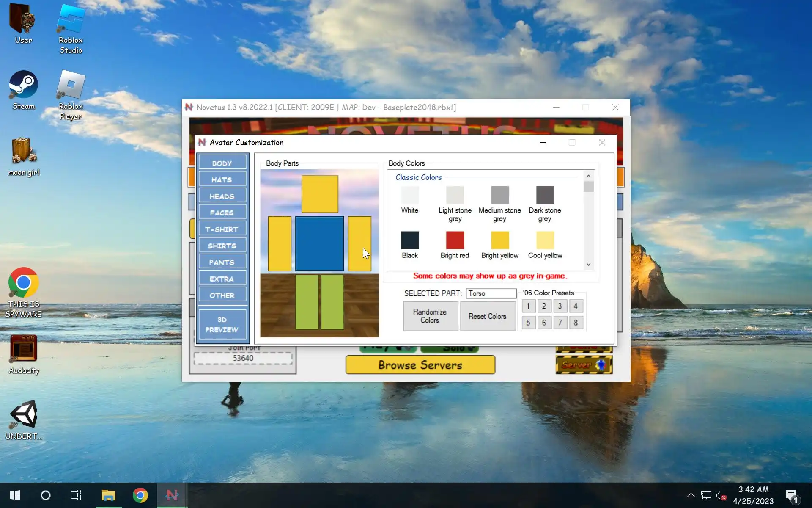Image resolution: width=812 pixels, height=508 pixels.
Task: Switch to the HATS tab
Action: [x=222, y=179]
